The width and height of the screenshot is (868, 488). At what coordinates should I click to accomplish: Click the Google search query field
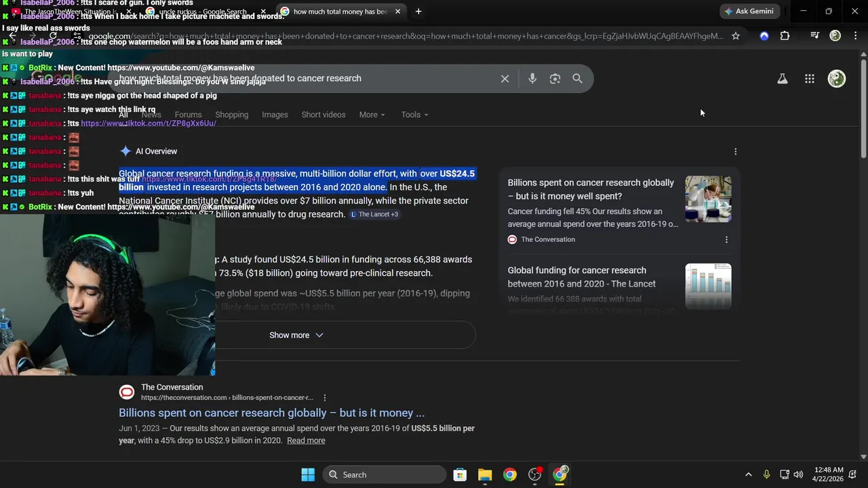(x=305, y=79)
